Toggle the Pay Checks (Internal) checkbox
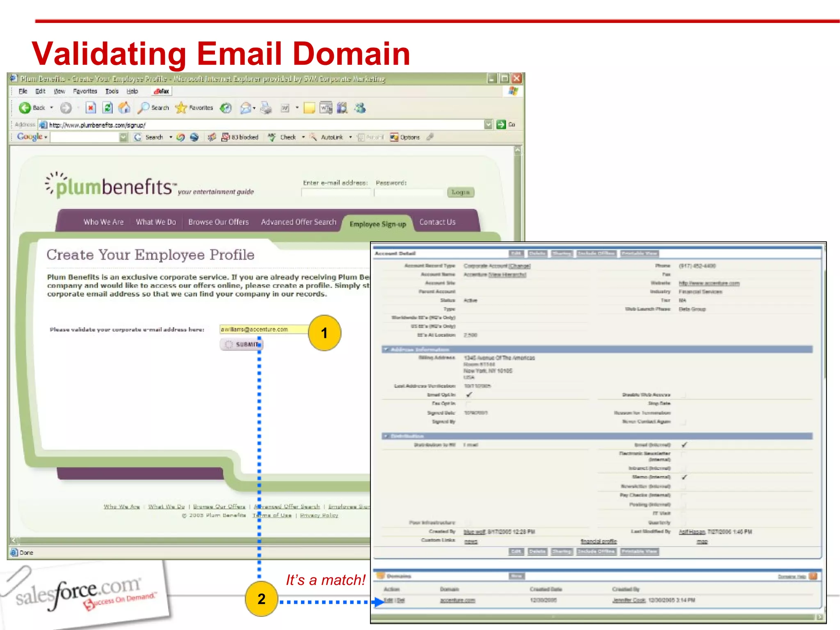 (683, 495)
